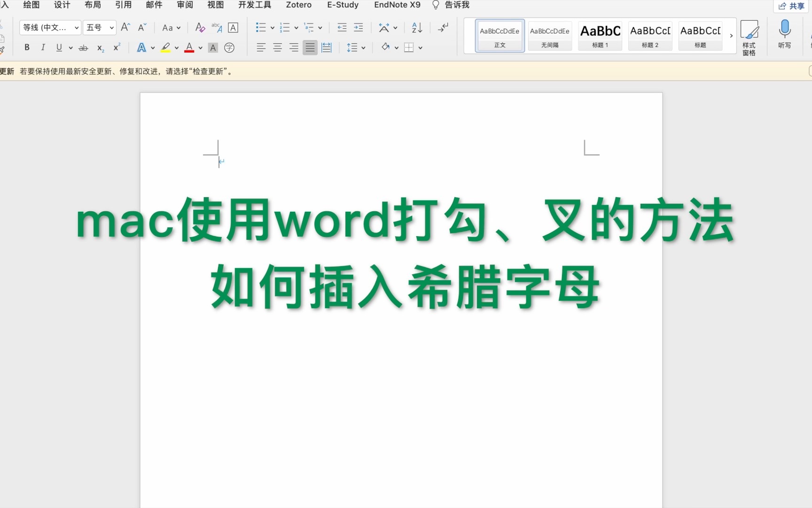Open the font name dropdown
This screenshot has height=508, width=812.
tap(77, 28)
